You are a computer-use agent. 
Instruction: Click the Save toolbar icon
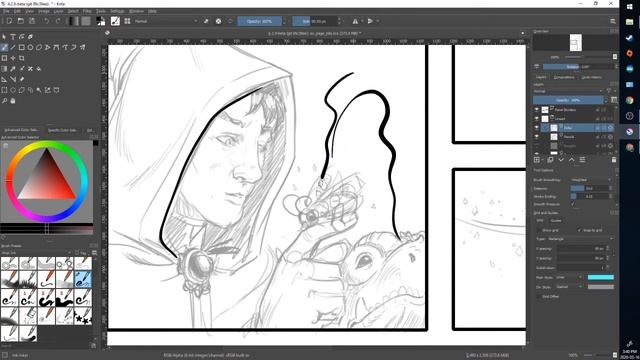click(32, 21)
